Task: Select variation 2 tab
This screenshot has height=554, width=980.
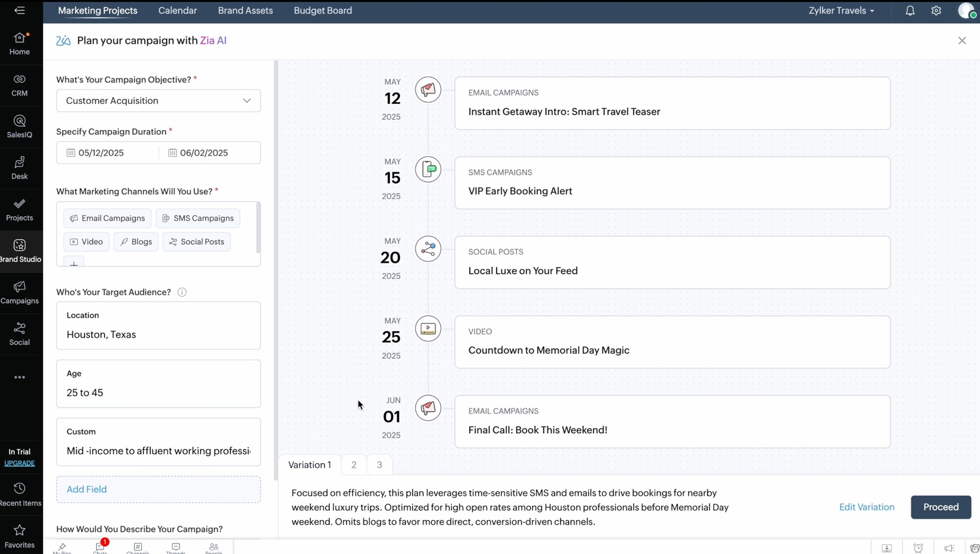Action: click(x=353, y=465)
